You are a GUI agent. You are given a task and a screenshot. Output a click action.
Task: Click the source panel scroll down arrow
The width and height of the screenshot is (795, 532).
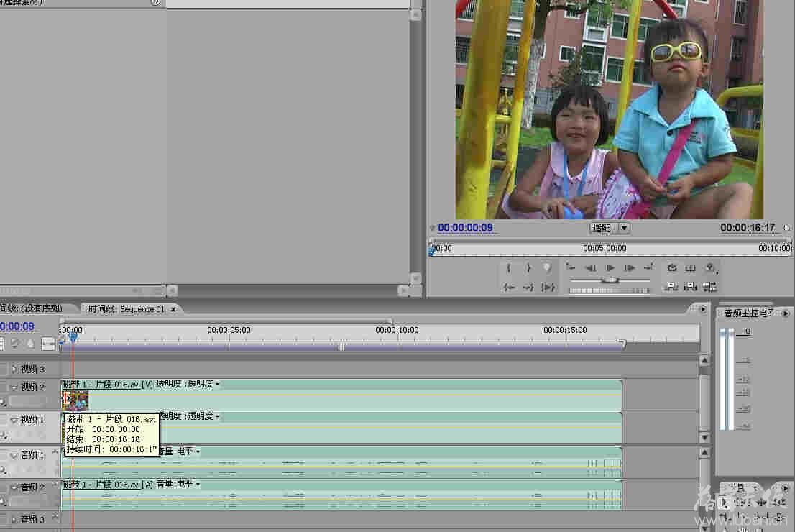coord(415,278)
